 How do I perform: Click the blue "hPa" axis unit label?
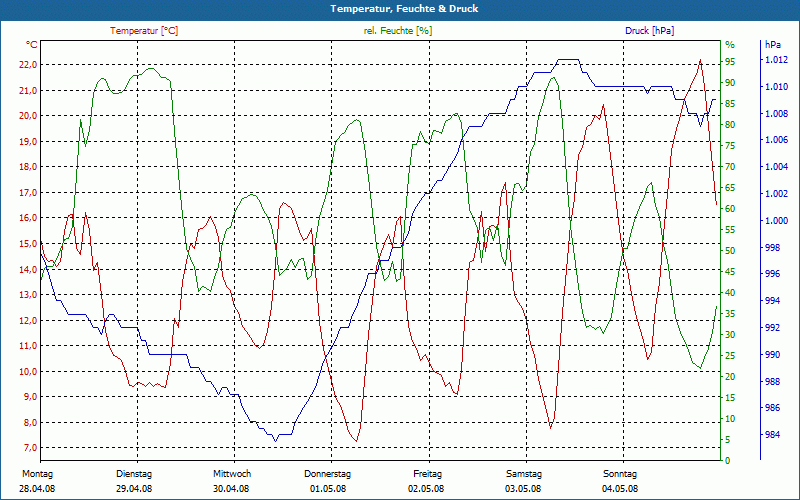click(773, 45)
